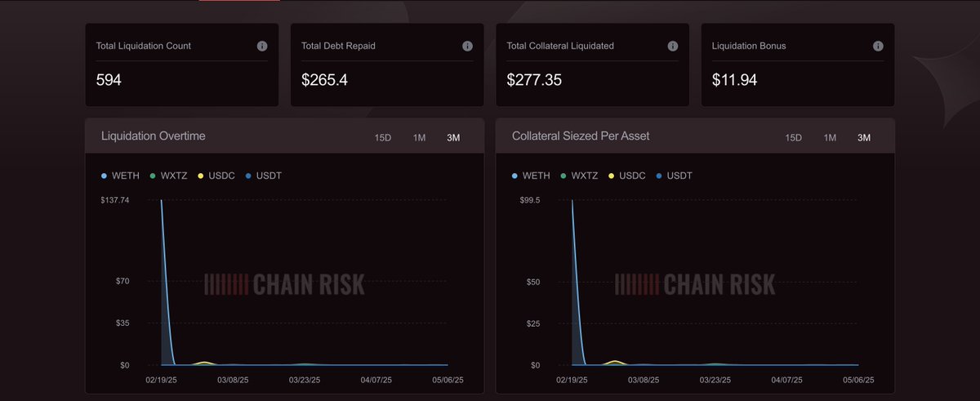This screenshot has height=401, width=980.
Task: Click the $25 axis label in Collateral chart
Action: (534, 324)
